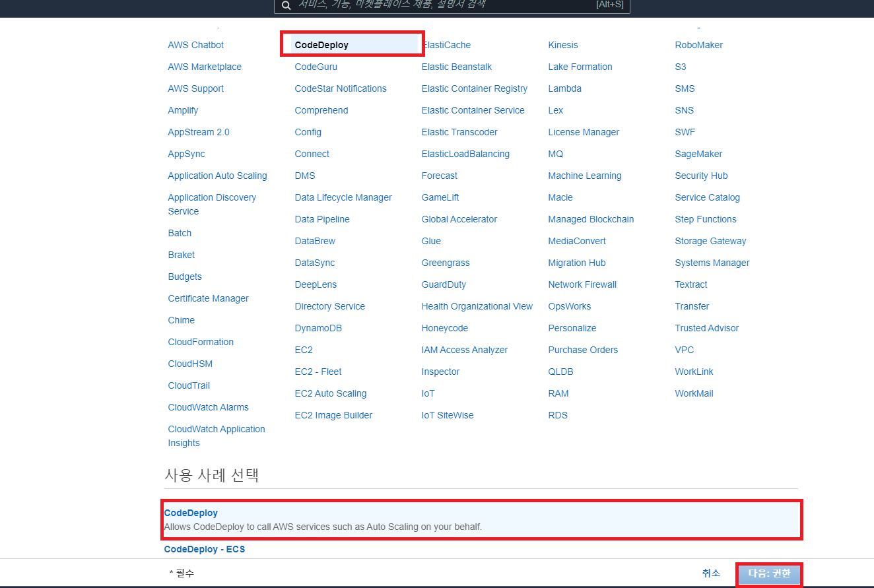Select AWS Marketplace service
This screenshot has width=874, height=588.
point(205,67)
